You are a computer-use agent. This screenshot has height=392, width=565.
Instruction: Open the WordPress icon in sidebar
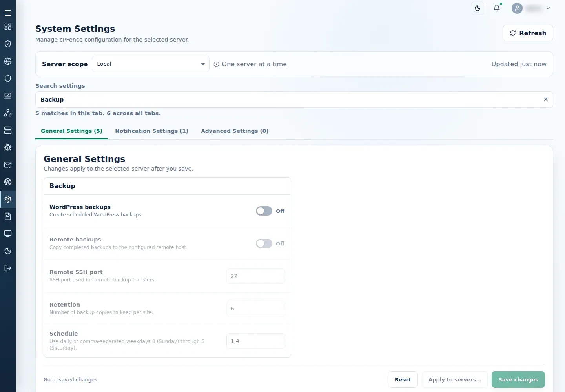[8, 182]
